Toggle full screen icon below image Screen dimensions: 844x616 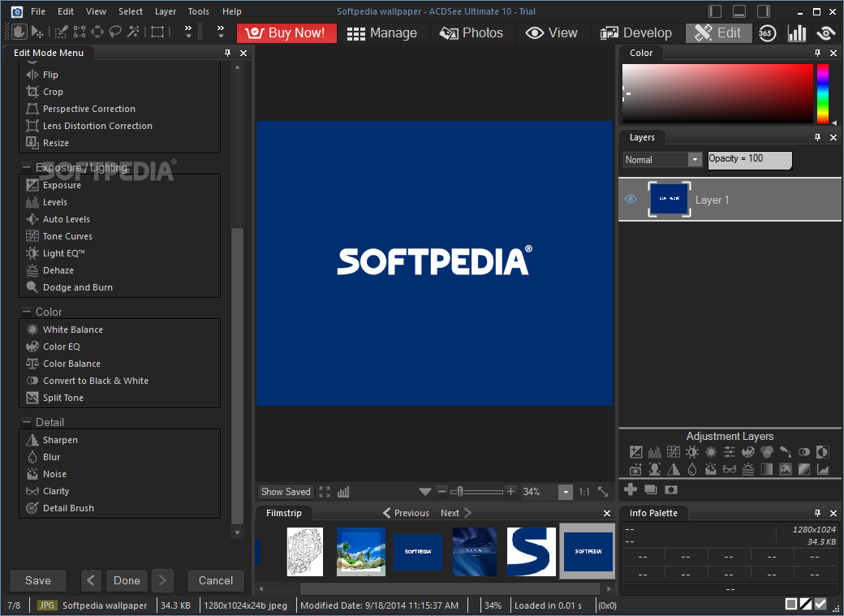(325, 492)
